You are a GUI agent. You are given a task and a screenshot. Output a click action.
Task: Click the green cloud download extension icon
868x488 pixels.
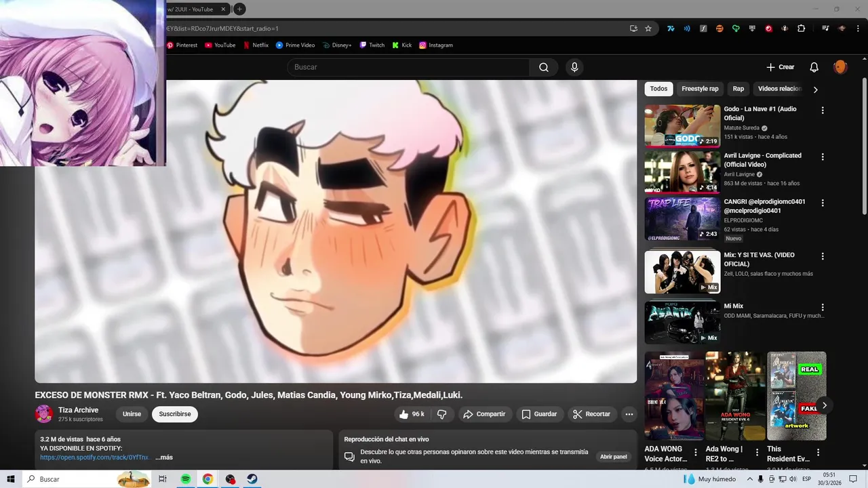pos(736,28)
